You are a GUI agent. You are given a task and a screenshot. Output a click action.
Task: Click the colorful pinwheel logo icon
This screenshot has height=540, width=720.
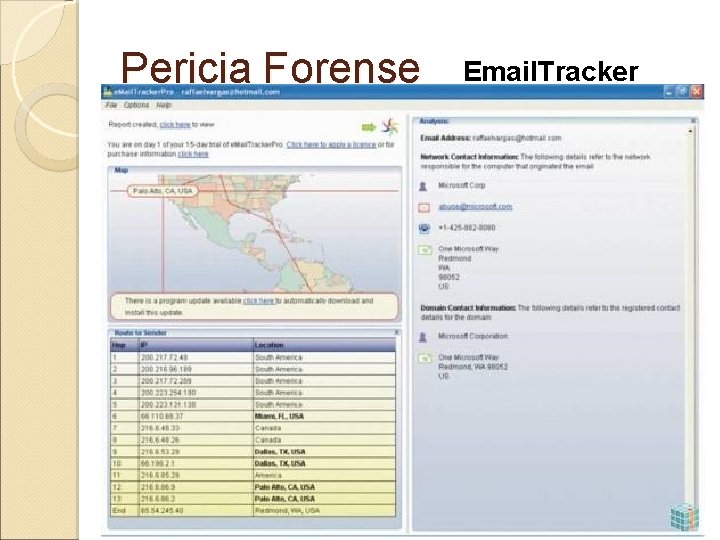click(x=390, y=127)
